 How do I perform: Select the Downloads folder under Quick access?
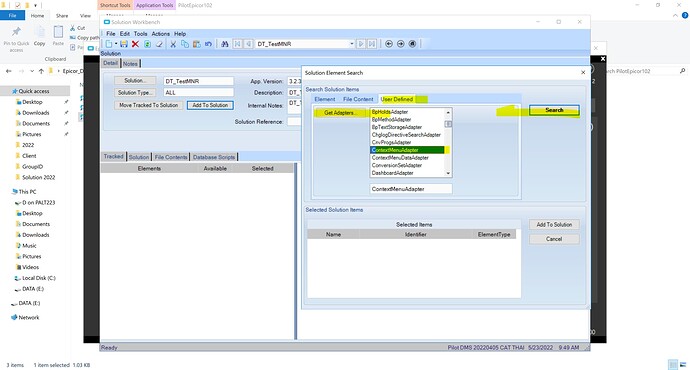[x=36, y=113]
